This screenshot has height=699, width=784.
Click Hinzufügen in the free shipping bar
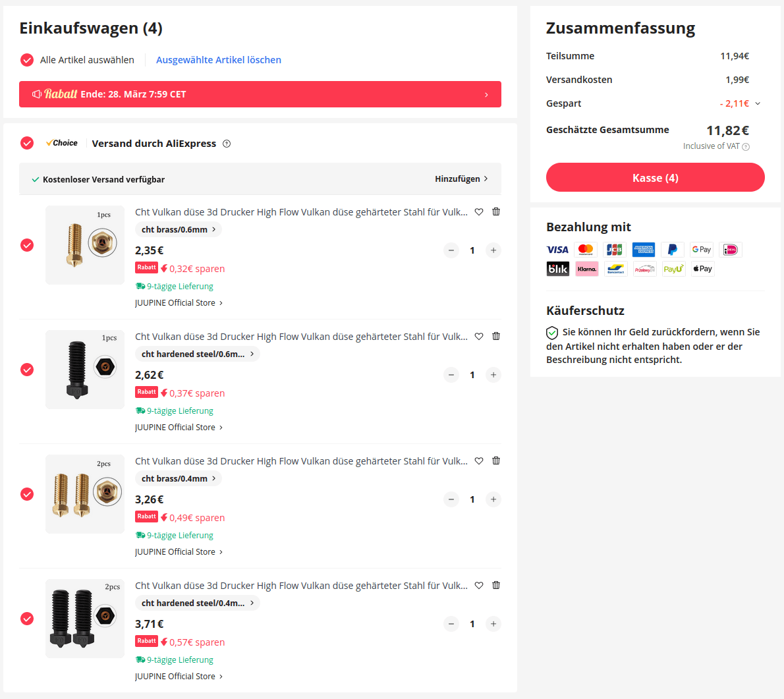tap(461, 179)
